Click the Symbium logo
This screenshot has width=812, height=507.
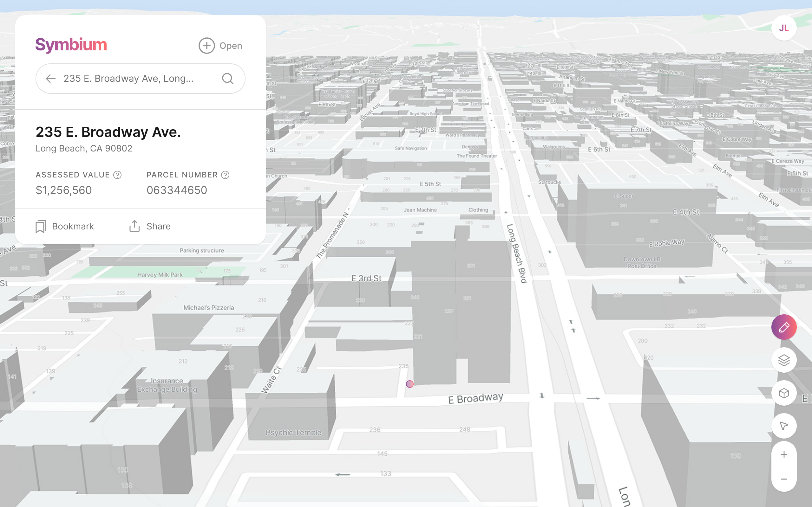[71, 45]
